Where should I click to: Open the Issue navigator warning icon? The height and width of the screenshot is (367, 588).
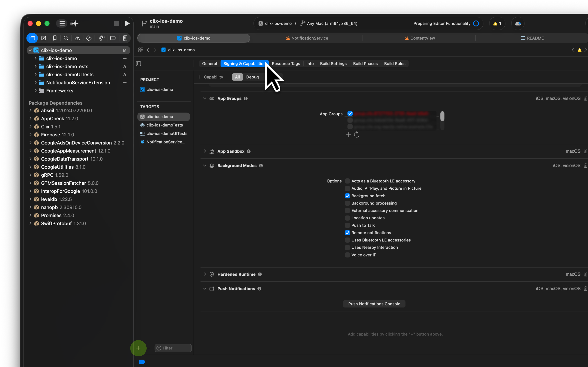[x=77, y=38]
